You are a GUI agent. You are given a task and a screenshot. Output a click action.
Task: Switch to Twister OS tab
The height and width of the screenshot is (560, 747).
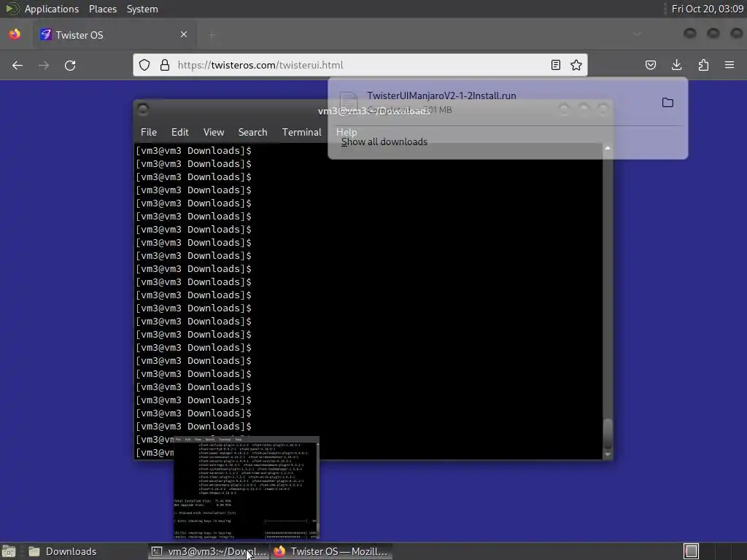point(115,35)
